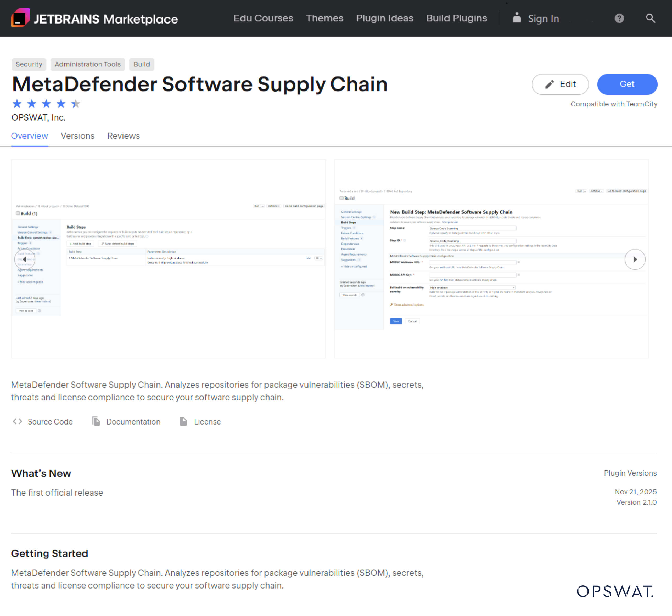Screen dimensions: 672x616
Task: Open the New Build Step screenshot thumbnail
Action: [491, 259]
